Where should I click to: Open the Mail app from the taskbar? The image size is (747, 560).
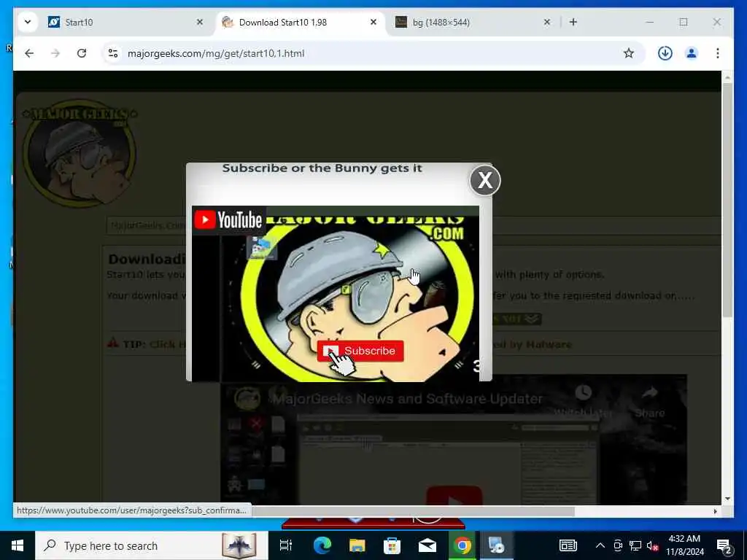point(427,545)
